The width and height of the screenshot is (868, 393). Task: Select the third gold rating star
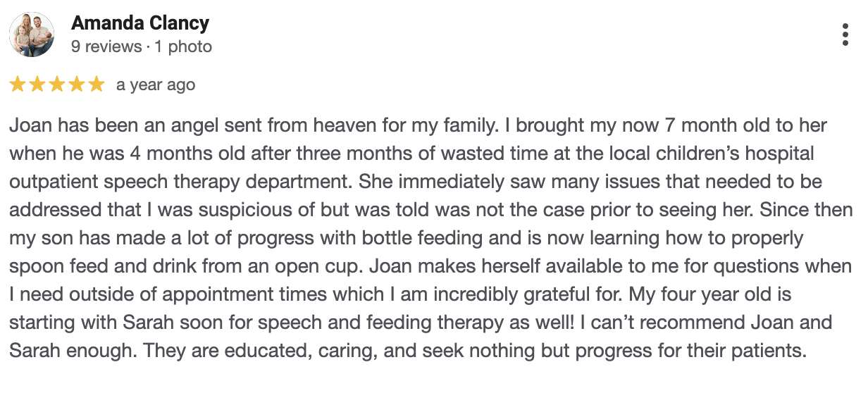tap(57, 85)
